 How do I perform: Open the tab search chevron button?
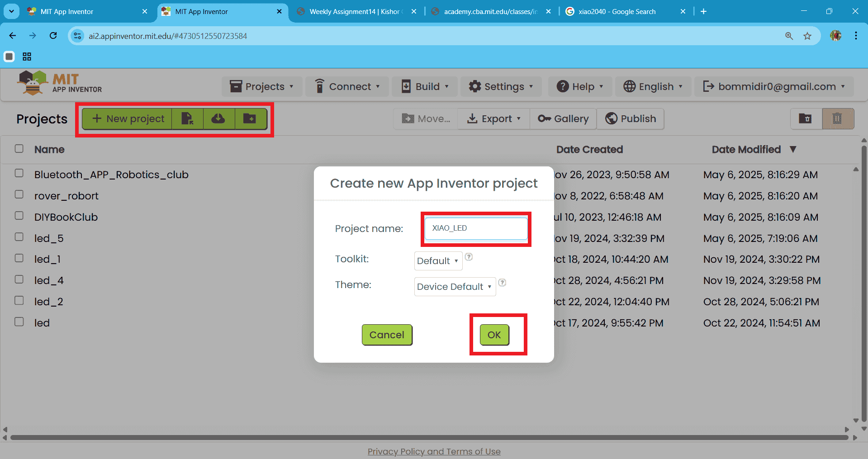click(x=11, y=11)
